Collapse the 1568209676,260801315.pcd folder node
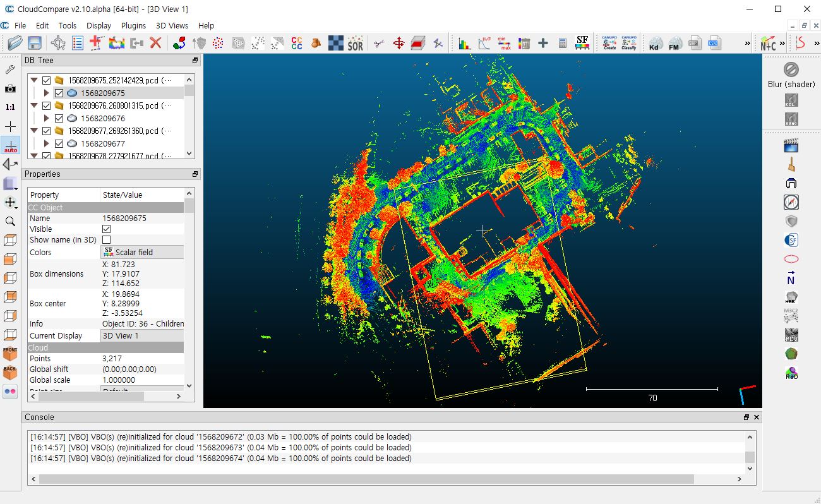The image size is (821, 504). click(x=34, y=105)
